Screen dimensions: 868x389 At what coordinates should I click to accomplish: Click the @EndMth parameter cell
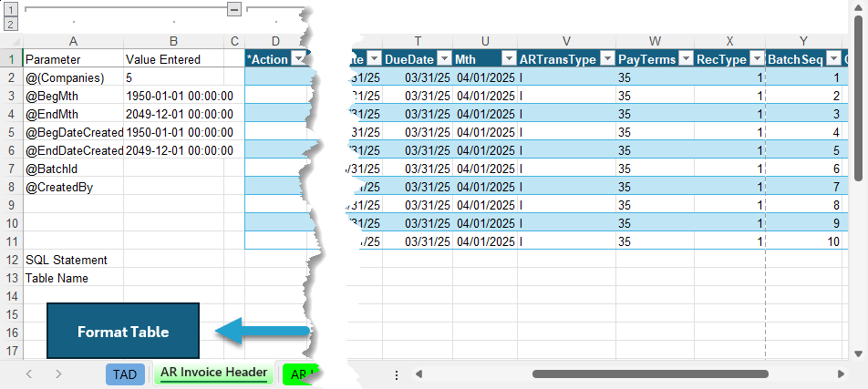[73, 114]
